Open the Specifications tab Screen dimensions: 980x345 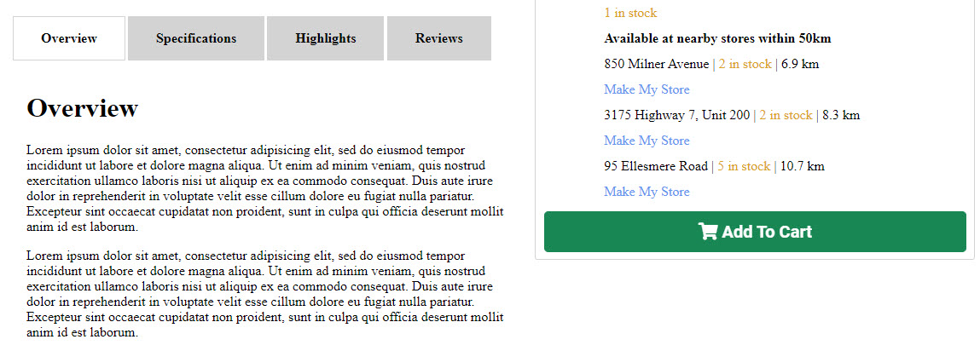(196, 38)
